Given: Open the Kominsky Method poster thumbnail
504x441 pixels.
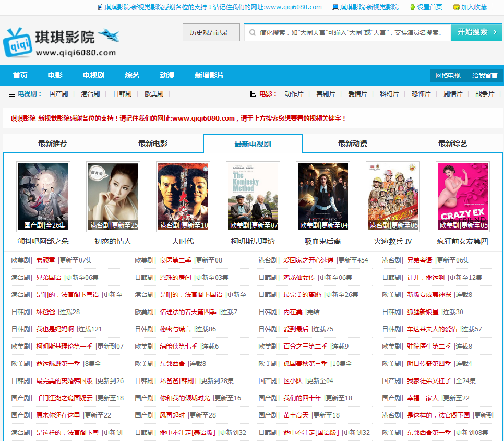Looking at the screenshot, I should click(x=253, y=197).
